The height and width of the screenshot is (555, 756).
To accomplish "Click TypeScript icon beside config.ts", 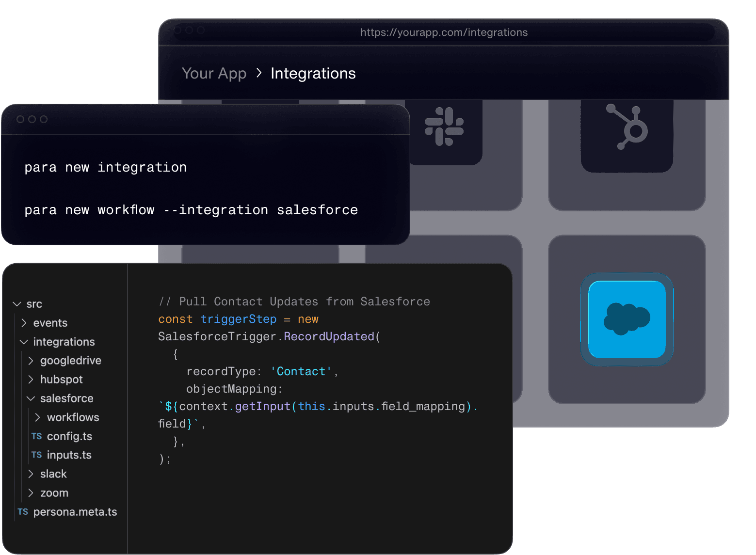I will tap(37, 436).
